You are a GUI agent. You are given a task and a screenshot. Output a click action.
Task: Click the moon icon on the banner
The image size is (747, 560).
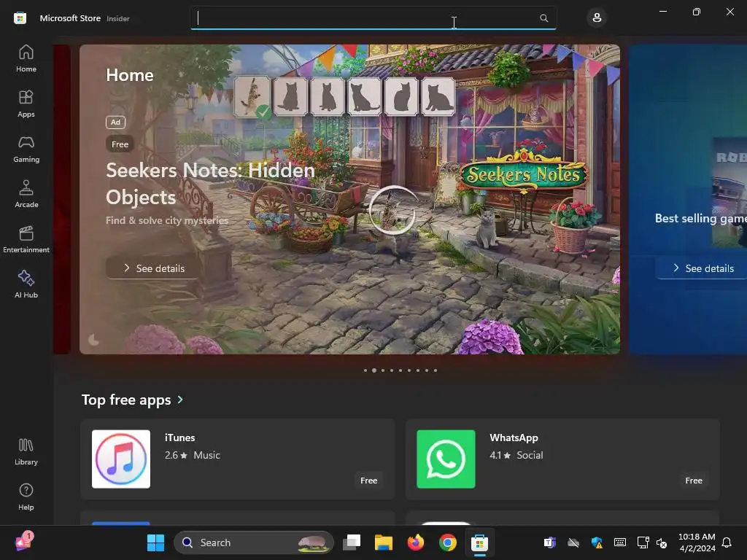pyautogui.click(x=94, y=340)
